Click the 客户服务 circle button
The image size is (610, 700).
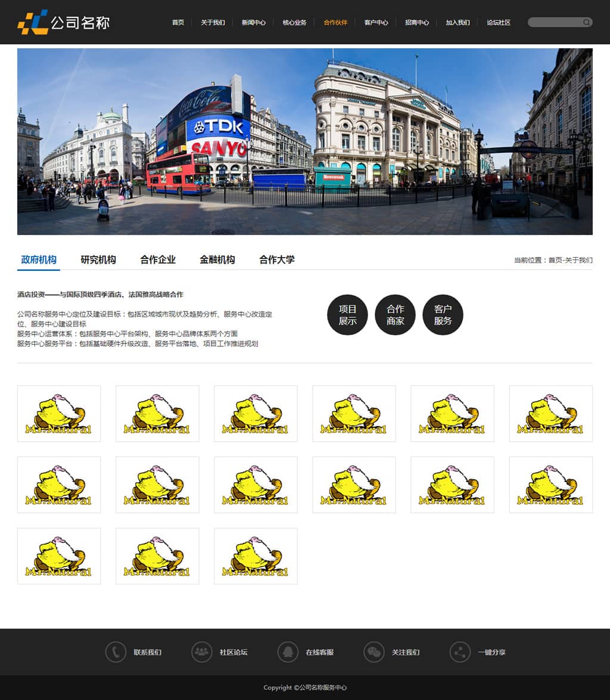[443, 315]
